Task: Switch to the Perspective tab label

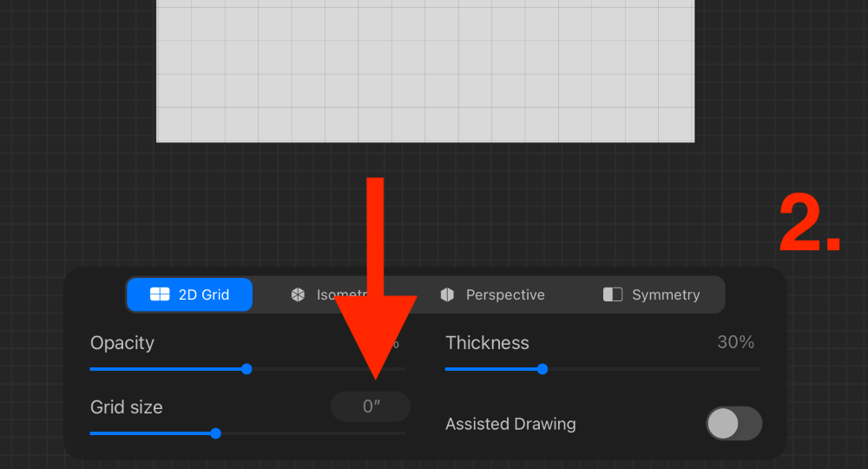Action: click(x=505, y=294)
